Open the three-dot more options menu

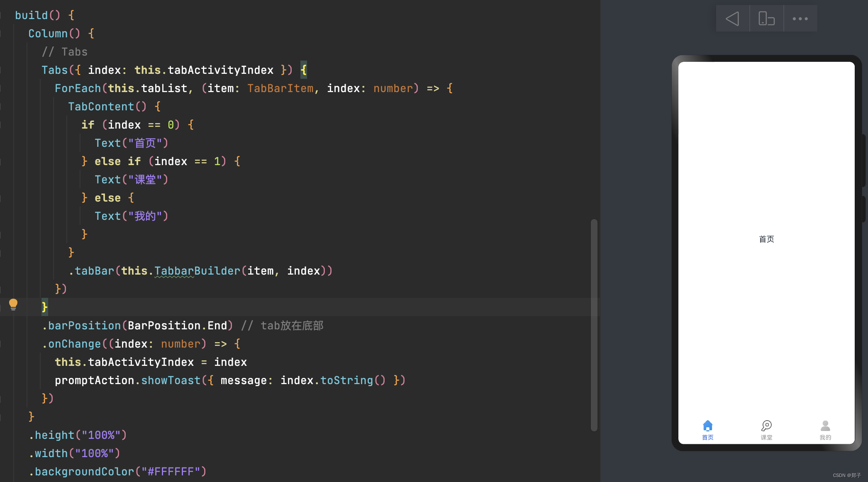pyautogui.click(x=800, y=19)
